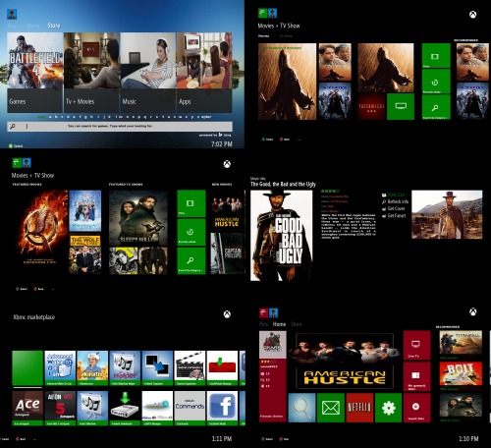Select the blank green tile in Xbmc marketplace

27,368
